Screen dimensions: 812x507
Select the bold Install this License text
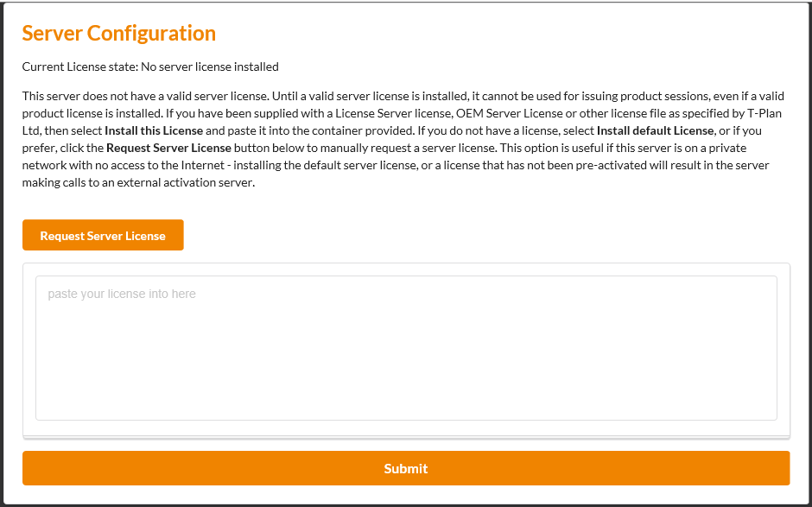(154, 130)
